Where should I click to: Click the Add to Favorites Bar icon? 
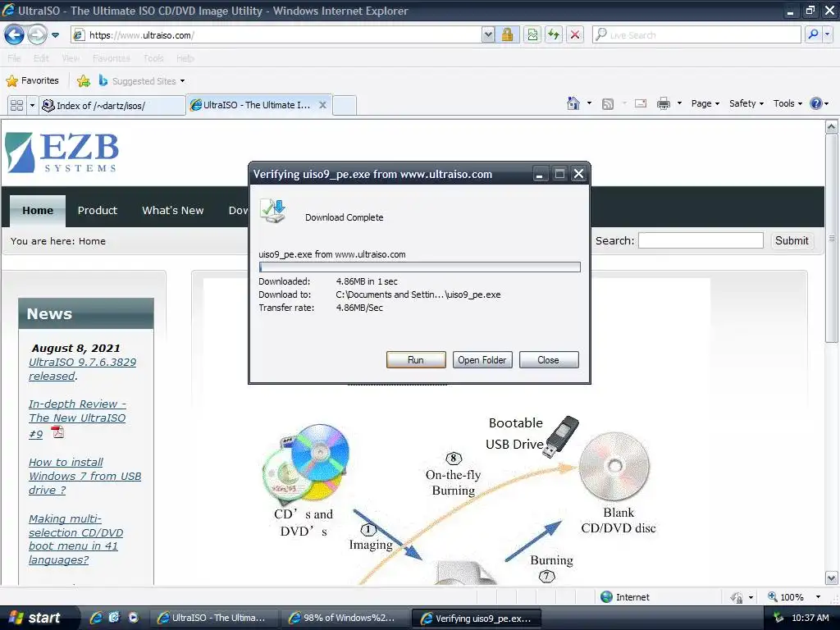[84, 81]
